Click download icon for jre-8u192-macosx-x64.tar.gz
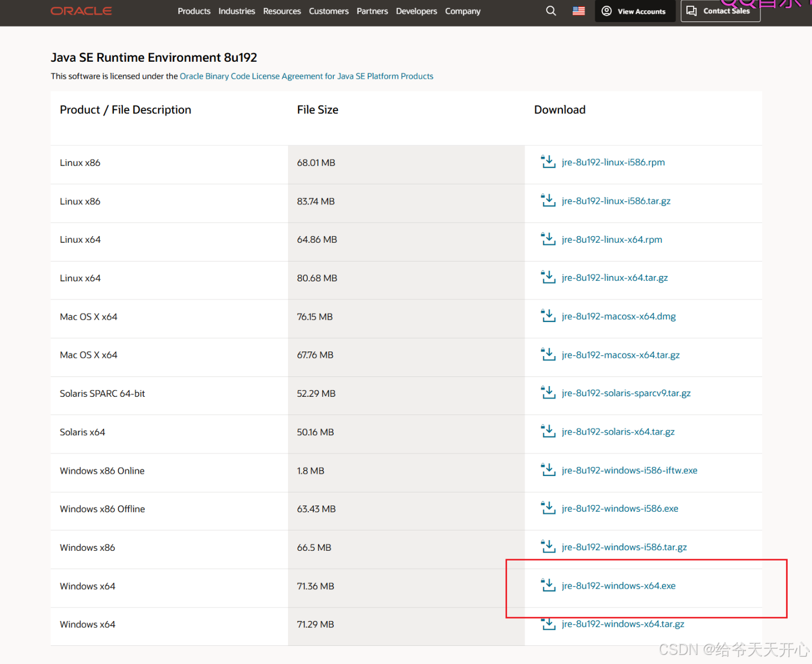Viewport: 812px width, 664px height. pos(548,354)
